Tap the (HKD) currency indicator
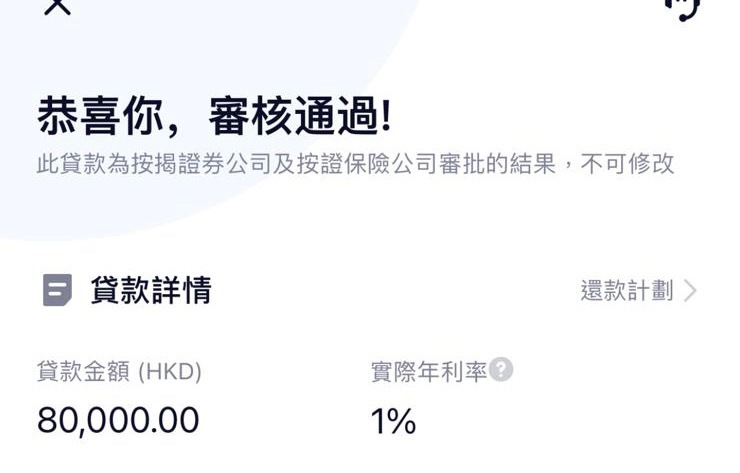Screen dimensions: 740x473 [170, 371]
